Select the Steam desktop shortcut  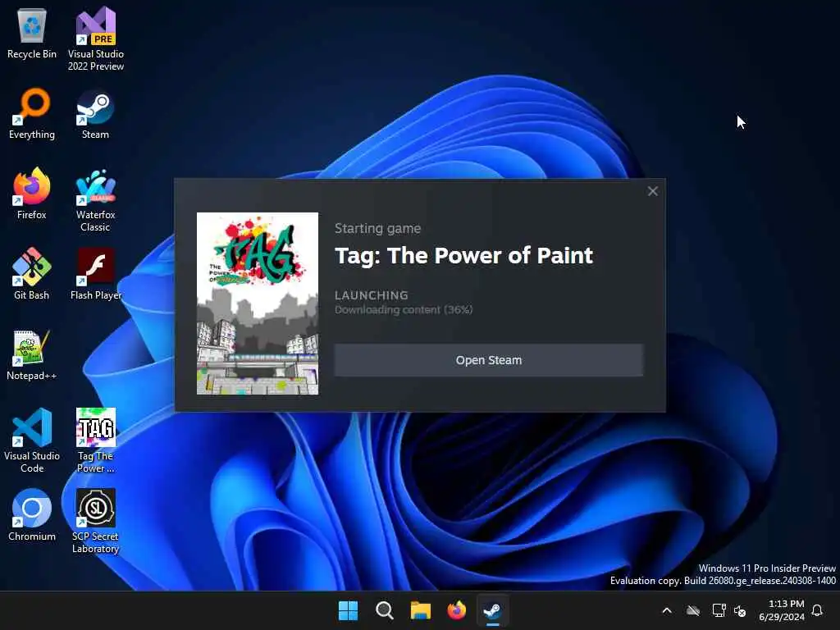pos(95,113)
